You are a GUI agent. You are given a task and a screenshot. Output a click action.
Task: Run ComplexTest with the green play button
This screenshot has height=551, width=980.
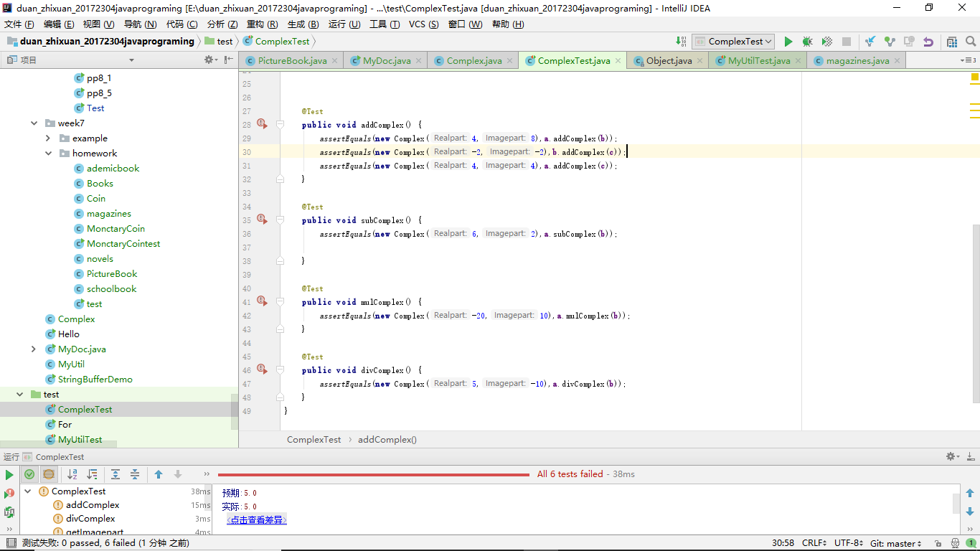pos(788,42)
